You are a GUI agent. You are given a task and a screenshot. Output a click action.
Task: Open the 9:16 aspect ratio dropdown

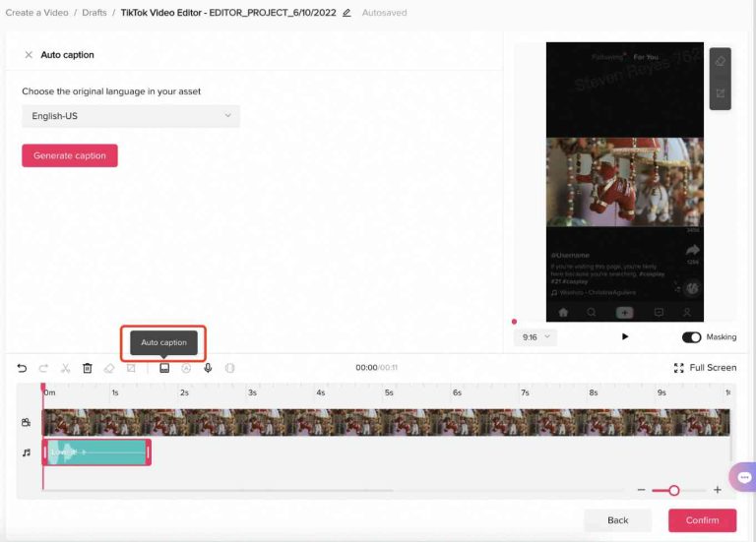[535, 337]
